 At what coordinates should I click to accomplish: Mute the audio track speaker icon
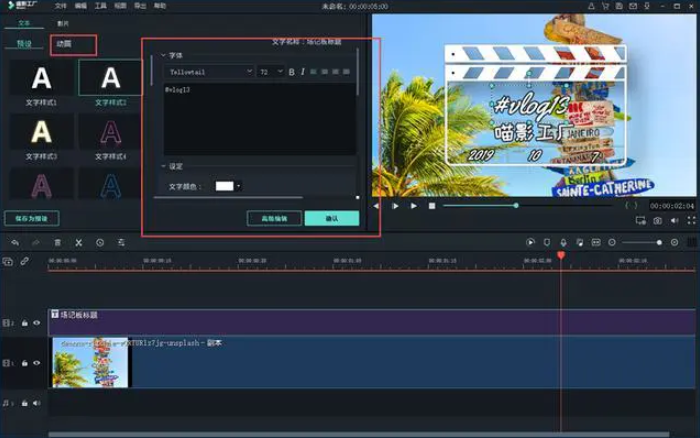[37, 403]
